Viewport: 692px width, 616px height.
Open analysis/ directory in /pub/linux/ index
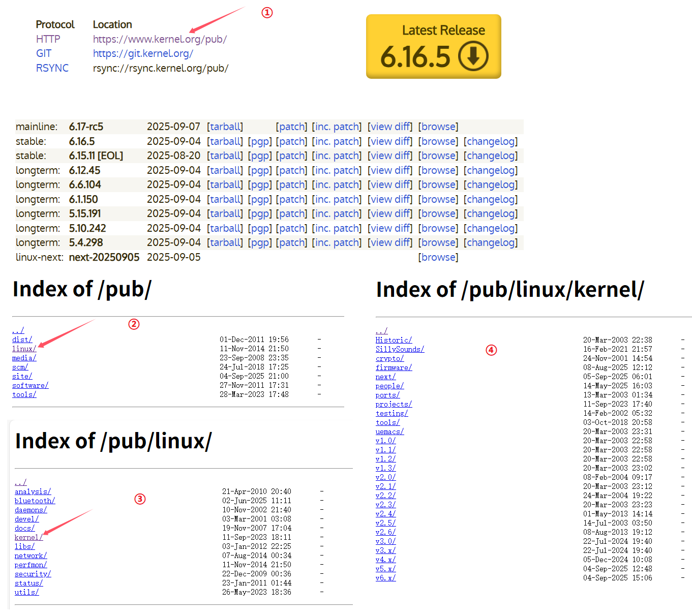[33, 491]
